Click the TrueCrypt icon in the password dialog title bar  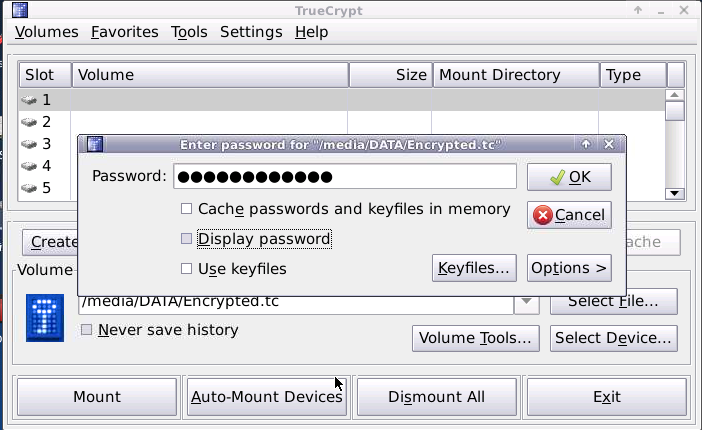(x=95, y=144)
